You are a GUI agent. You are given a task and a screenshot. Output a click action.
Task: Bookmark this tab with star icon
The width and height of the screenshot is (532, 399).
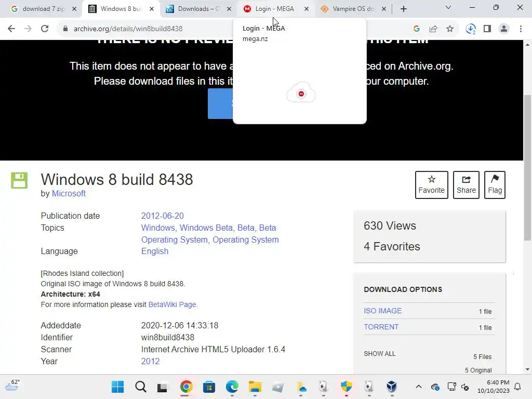pos(450,29)
